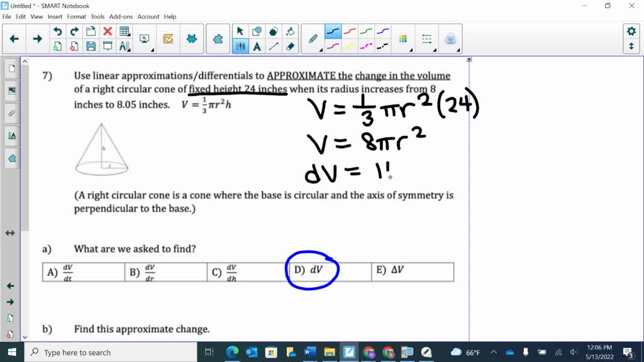The image size is (644, 362).
Task: Expand the pen tool options
Action: click(x=320, y=50)
